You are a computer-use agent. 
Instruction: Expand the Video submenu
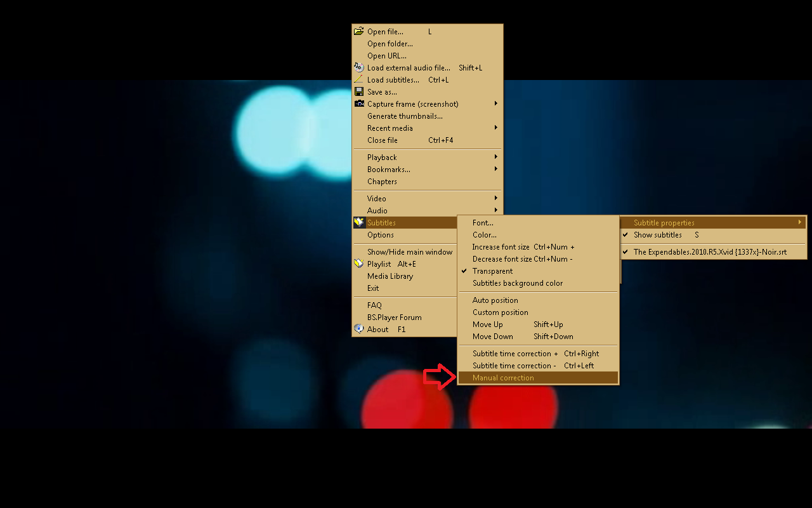tap(376, 199)
